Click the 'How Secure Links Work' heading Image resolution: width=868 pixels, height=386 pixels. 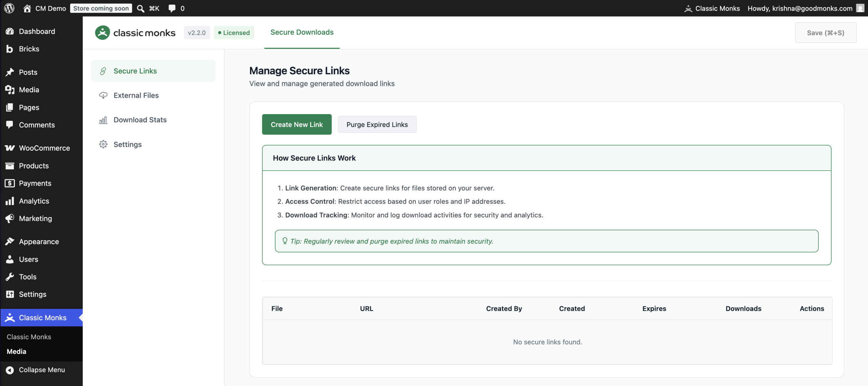314,158
